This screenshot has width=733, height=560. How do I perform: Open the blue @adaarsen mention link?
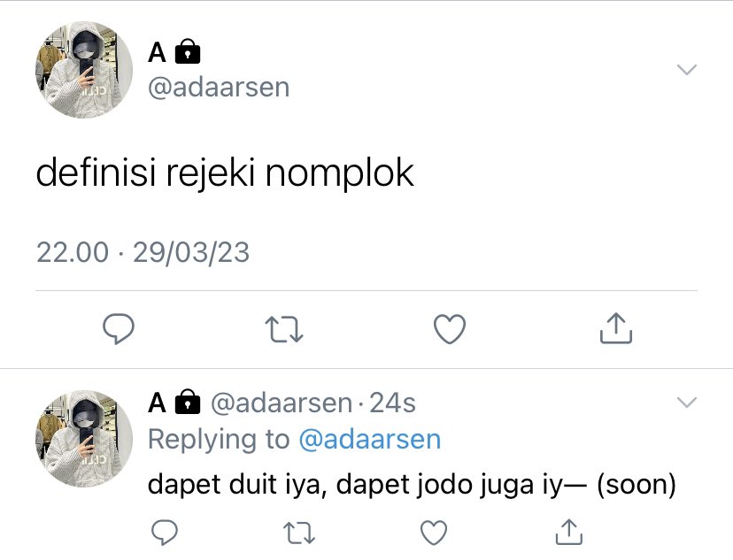[x=370, y=440]
